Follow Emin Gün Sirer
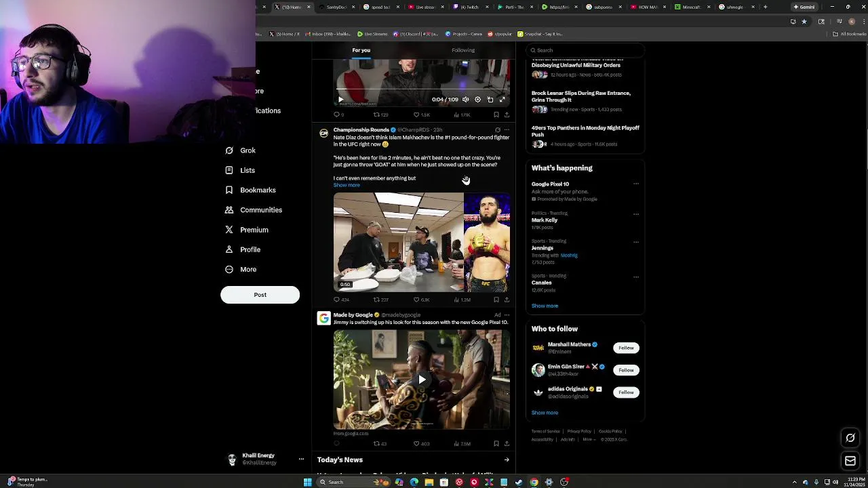The width and height of the screenshot is (868, 488). point(626,370)
